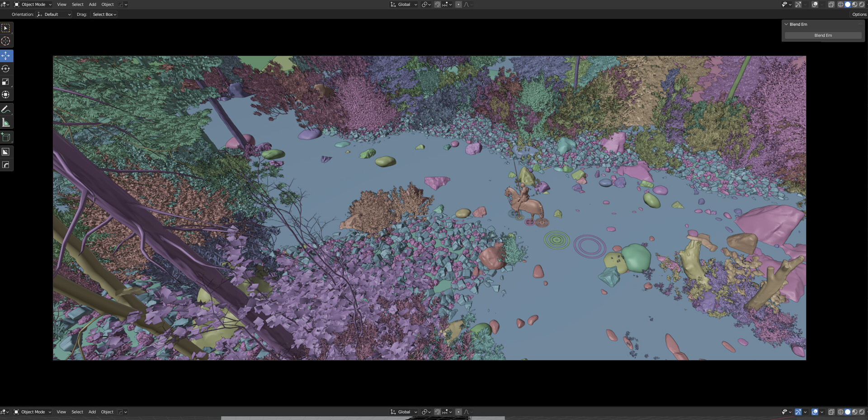Click the last tool icon in left toolbar
The image size is (868, 420).
[x=6, y=165]
